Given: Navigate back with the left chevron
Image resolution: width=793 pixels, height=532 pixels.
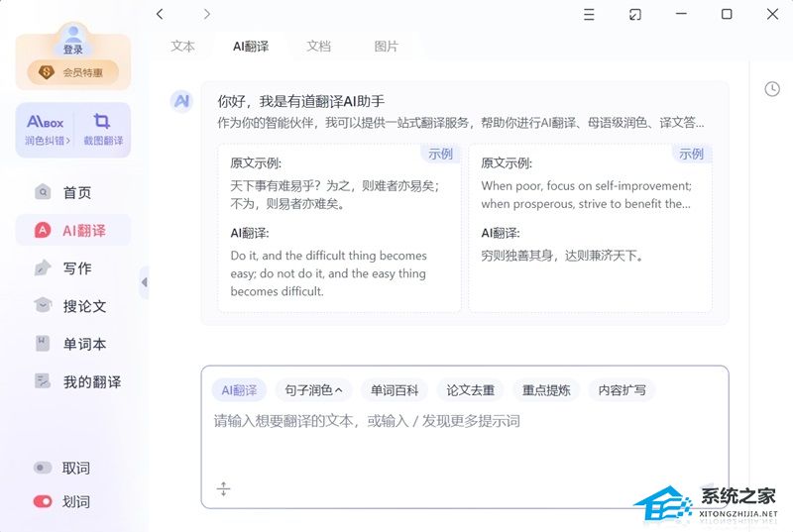Looking at the screenshot, I should click(x=160, y=14).
